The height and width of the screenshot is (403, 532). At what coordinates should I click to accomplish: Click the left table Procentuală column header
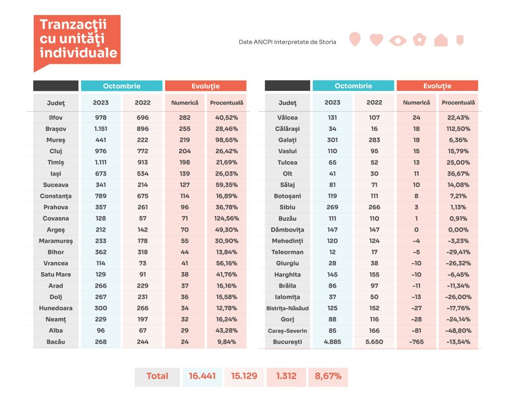(227, 102)
